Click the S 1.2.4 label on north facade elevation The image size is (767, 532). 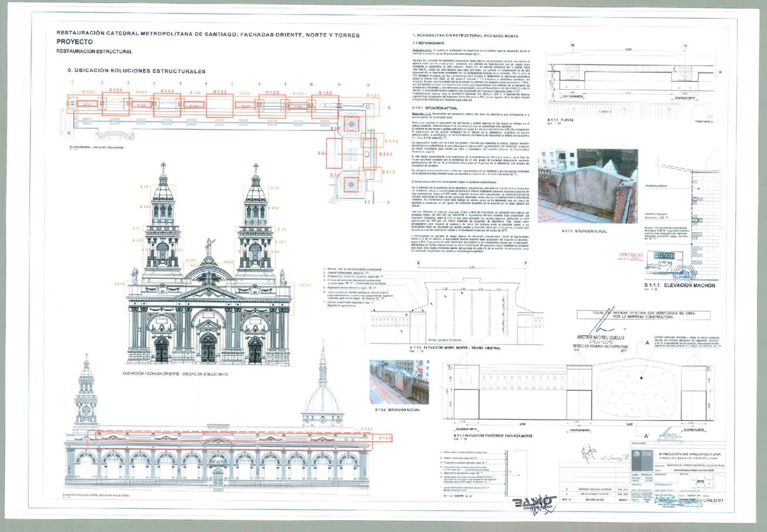point(385,438)
